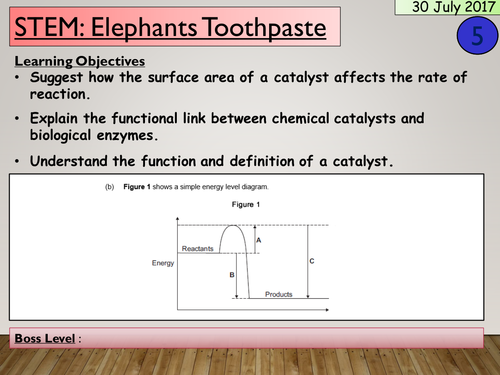The image size is (500, 375).
Task: Click arrow label B in energy diagram
Action: tap(232, 275)
